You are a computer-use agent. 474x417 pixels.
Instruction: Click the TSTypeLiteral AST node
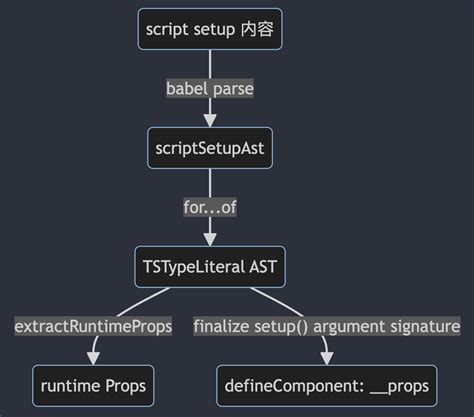[x=210, y=267]
